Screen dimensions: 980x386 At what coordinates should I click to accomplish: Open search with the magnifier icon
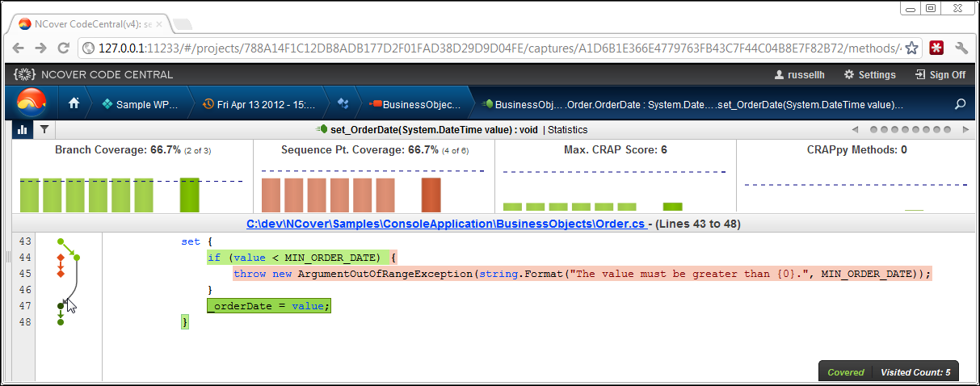tap(961, 103)
